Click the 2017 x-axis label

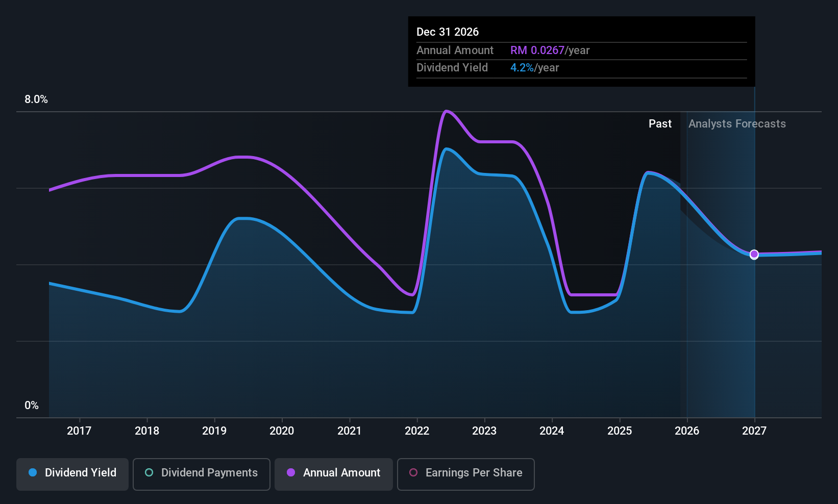79,431
